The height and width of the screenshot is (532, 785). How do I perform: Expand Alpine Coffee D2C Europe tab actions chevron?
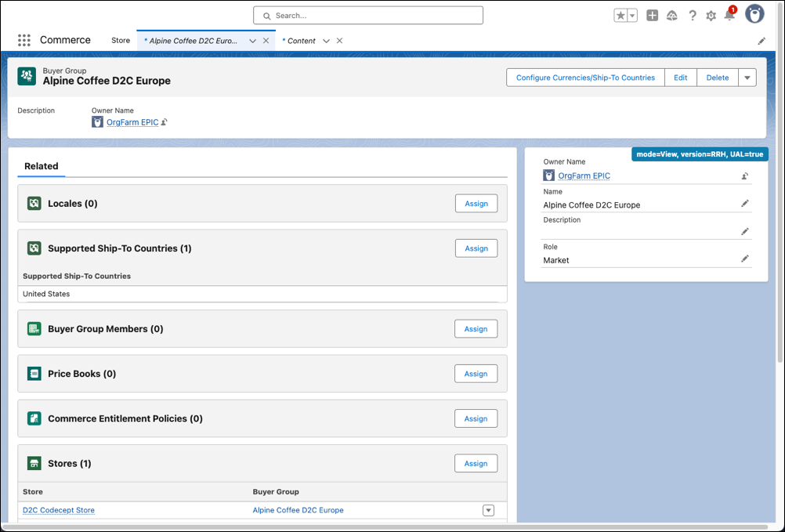(x=252, y=41)
